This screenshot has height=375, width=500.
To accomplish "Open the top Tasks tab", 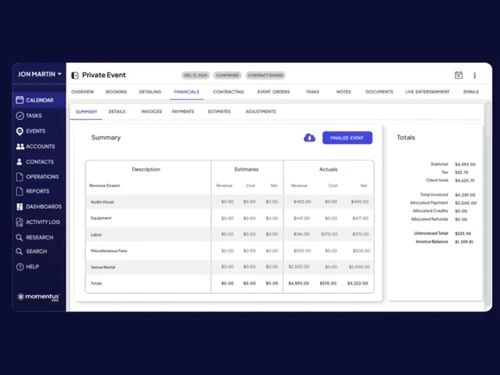I will (x=312, y=92).
